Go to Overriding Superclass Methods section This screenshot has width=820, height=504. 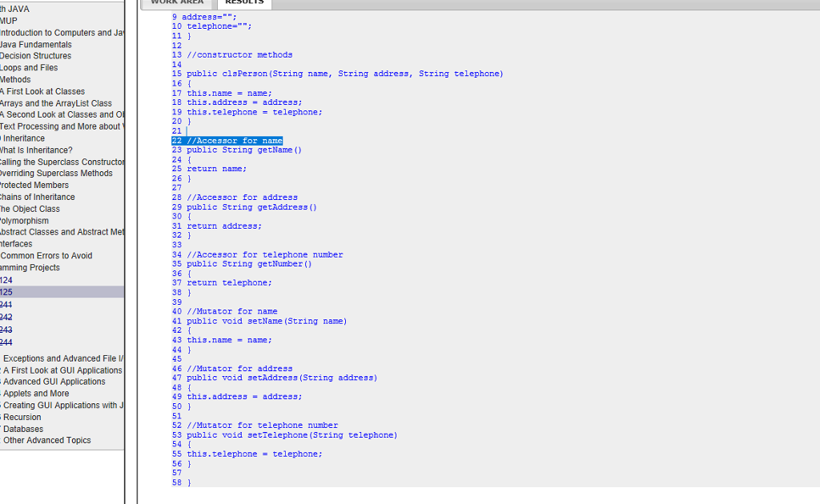click(x=56, y=173)
